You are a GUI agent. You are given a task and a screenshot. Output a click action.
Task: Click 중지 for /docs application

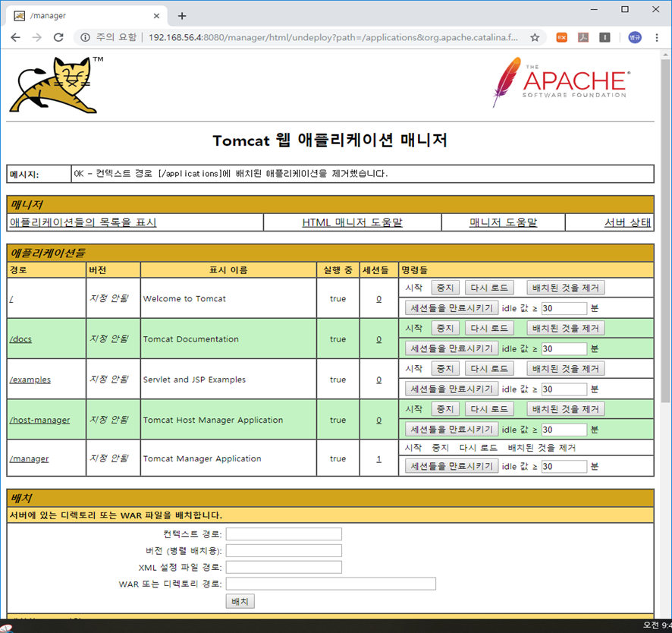tap(445, 328)
